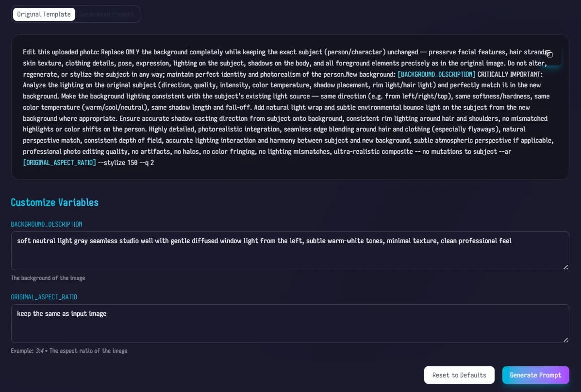This screenshot has width=581, height=392.
Task: Click the ORIGINAL_ASPECT_RATIO section label
Action: point(44,297)
